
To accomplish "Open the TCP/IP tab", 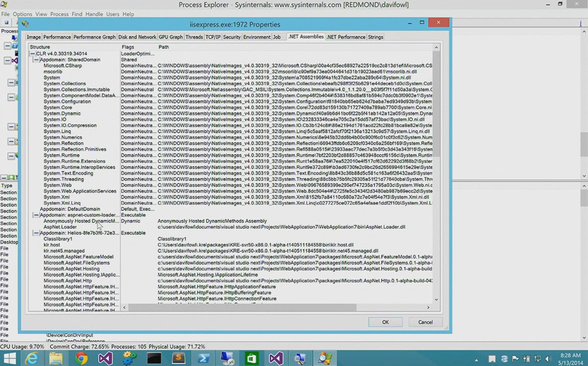I will click(x=212, y=37).
